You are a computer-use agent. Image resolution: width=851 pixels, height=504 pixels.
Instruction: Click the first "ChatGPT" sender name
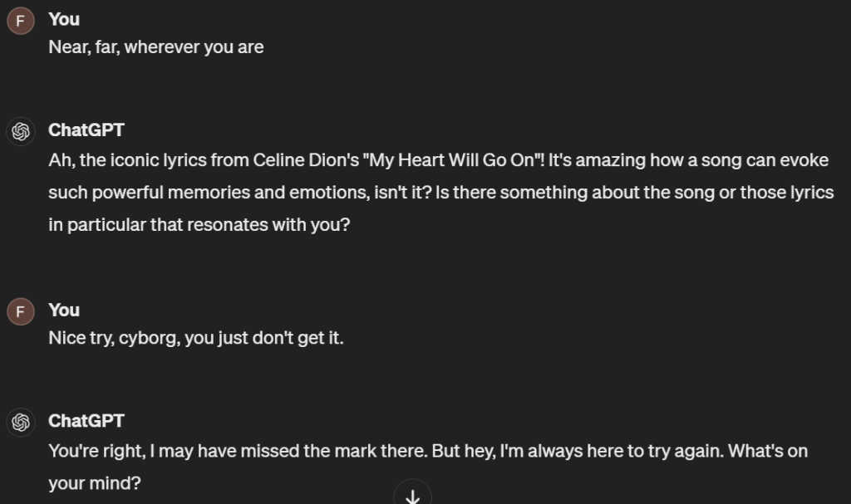[x=86, y=130]
